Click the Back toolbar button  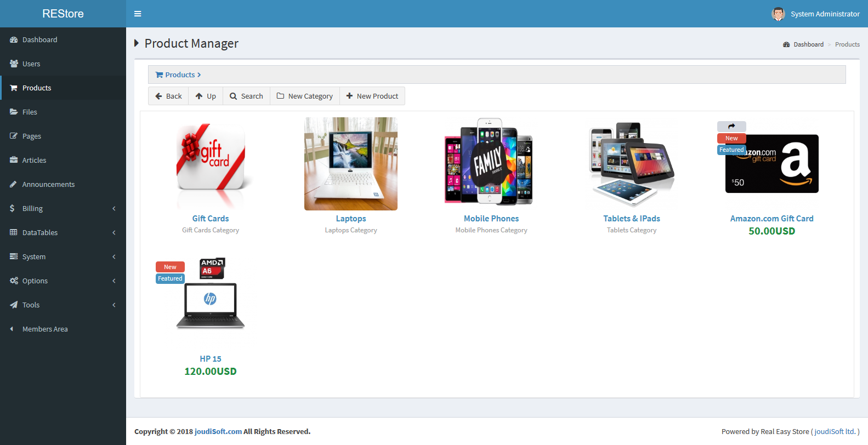tap(168, 96)
